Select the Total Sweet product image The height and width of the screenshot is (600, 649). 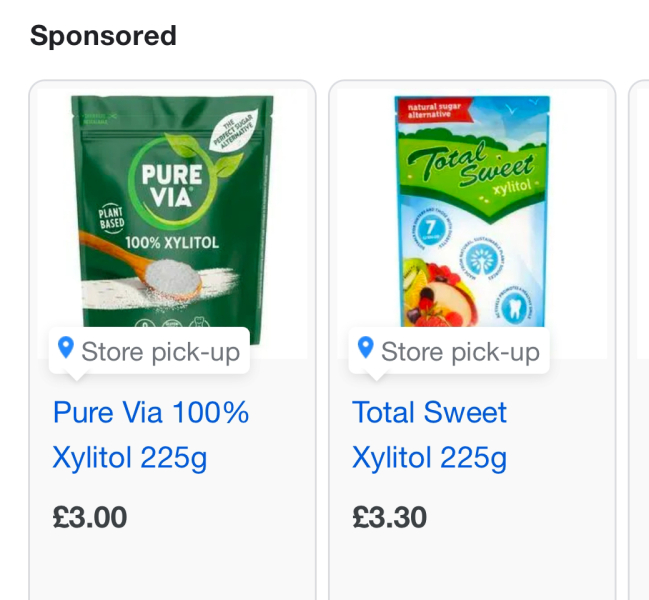click(x=472, y=210)
